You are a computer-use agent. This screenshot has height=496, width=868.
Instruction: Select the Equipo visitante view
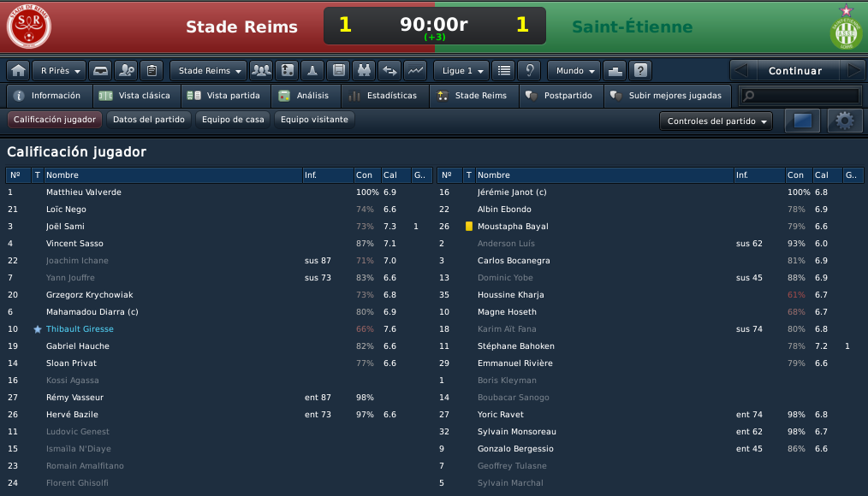[x=314, y=120]
